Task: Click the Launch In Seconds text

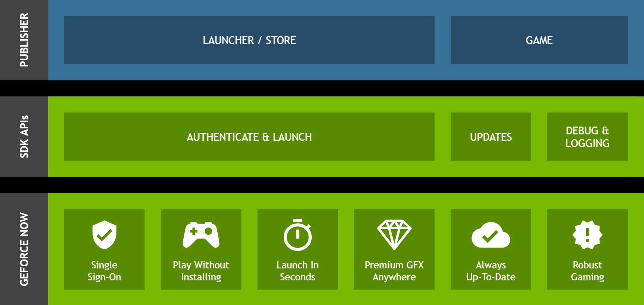Action: coord(298,271)
